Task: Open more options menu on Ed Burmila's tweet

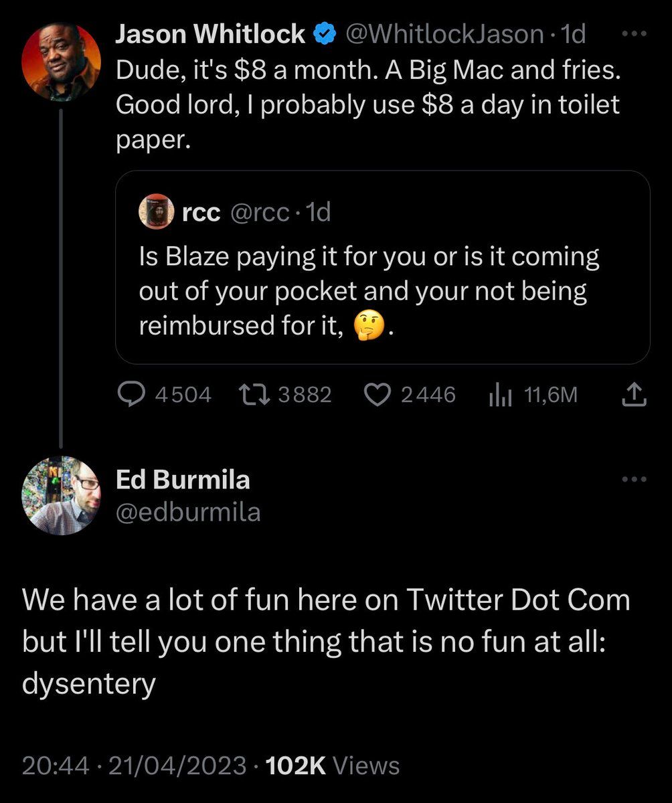Action: (x=634, y=478)
